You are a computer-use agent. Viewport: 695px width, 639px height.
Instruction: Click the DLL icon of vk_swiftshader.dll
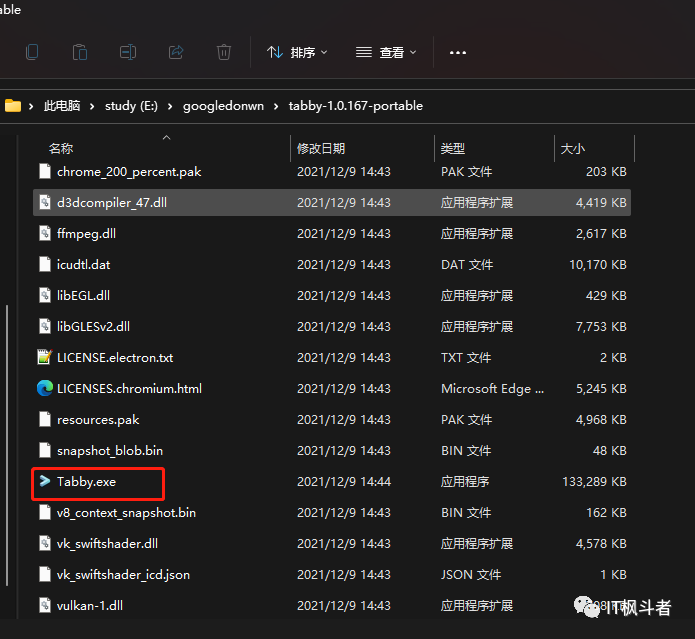point(45,543)
